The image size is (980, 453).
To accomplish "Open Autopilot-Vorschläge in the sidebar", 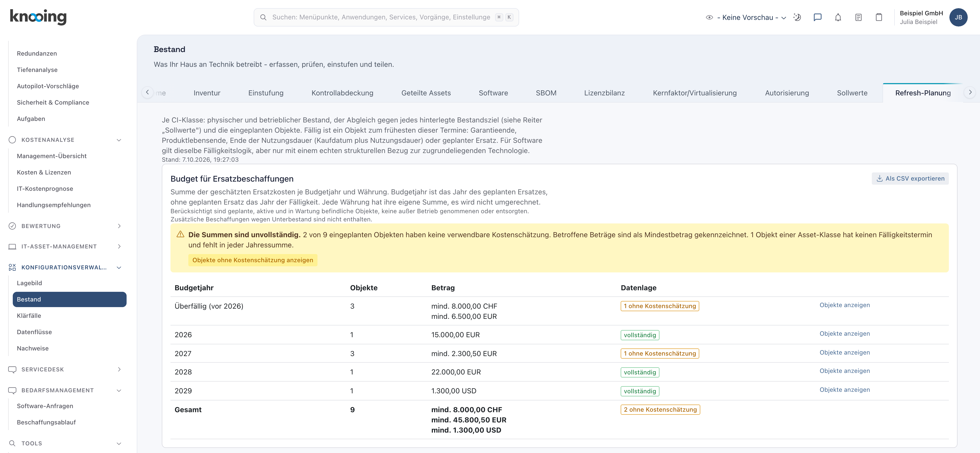I will click(x=48, y=86).
